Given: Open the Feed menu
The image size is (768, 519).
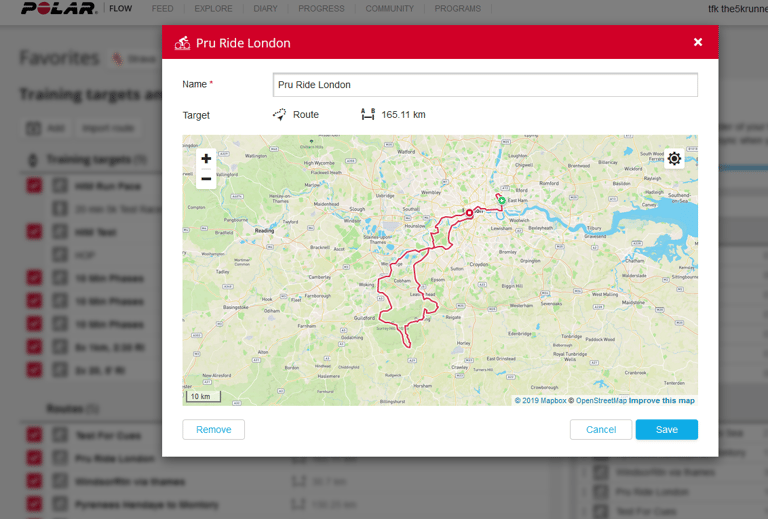Looking at the screenshot, I should (x=162, y=9).
